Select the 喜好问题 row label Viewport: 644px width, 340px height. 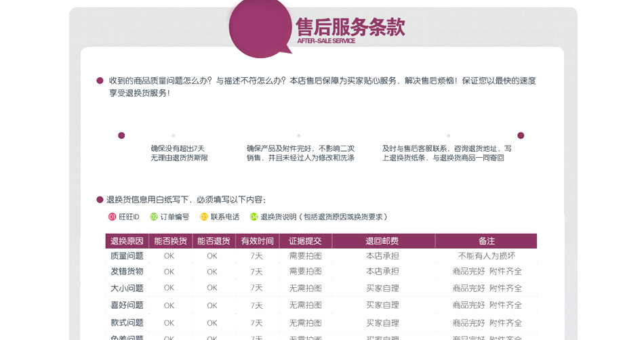(x=127, y=305)
